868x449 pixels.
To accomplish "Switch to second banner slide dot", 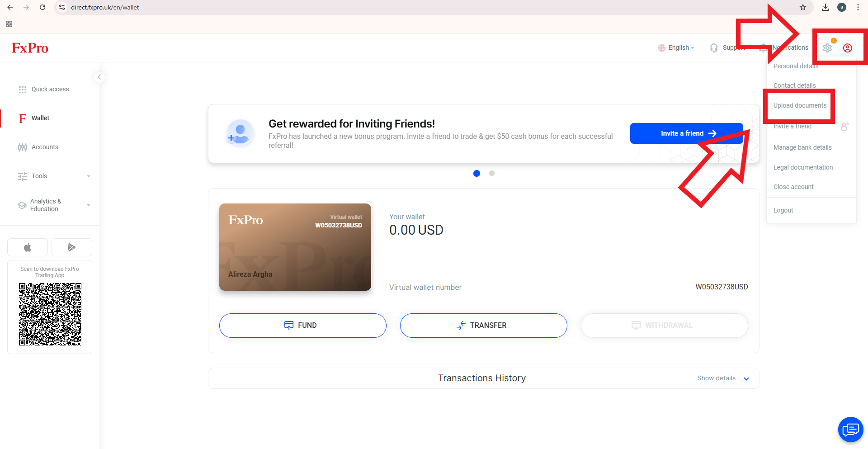I will (x=492, y=173).
